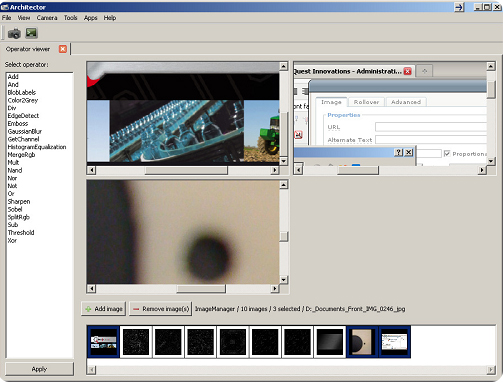Click the Apply button
503x383 pixels.
click(x=39, y=369)
